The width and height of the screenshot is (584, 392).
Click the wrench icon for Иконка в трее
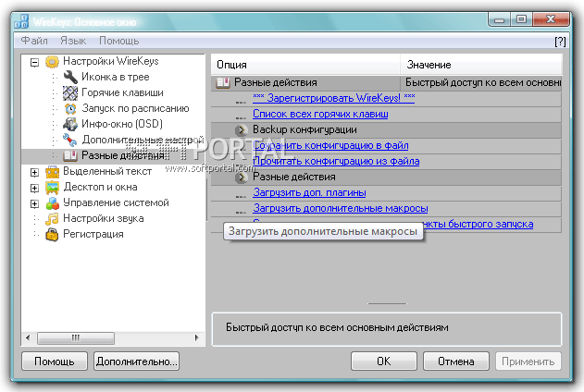(x=70, y=77)
